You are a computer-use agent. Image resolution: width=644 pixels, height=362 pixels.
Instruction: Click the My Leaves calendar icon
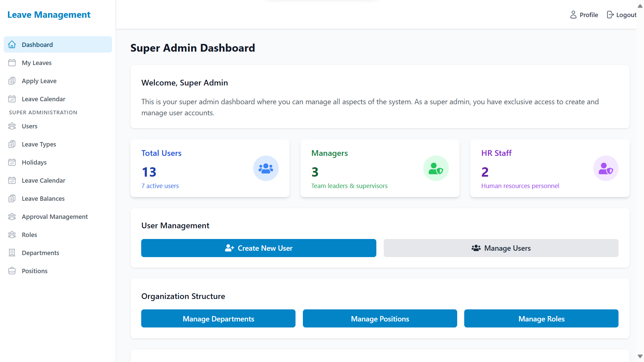pos(12,63)
